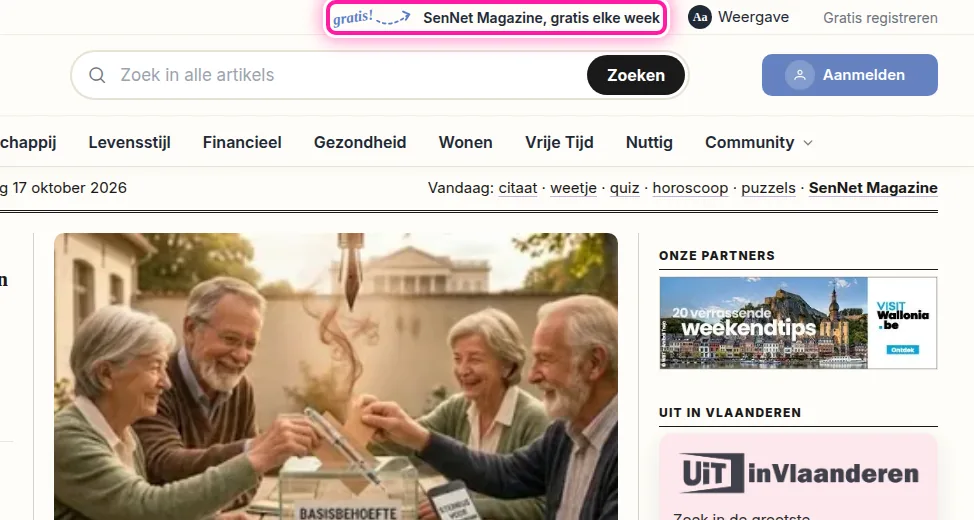
Task: Click the Aanmelden button
Action: [x=850, y=75]
